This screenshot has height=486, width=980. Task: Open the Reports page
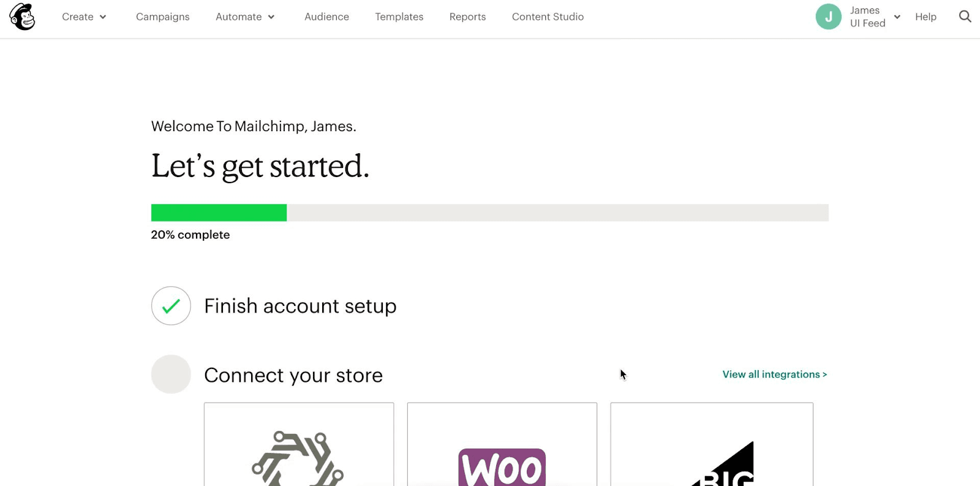coord(467,17)
